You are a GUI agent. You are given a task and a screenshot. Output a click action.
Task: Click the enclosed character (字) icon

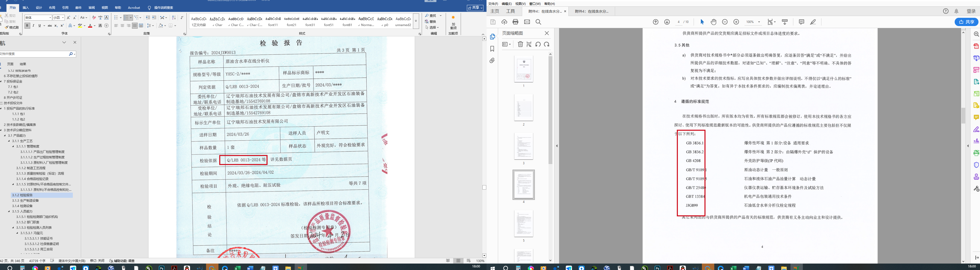[106, 26]
